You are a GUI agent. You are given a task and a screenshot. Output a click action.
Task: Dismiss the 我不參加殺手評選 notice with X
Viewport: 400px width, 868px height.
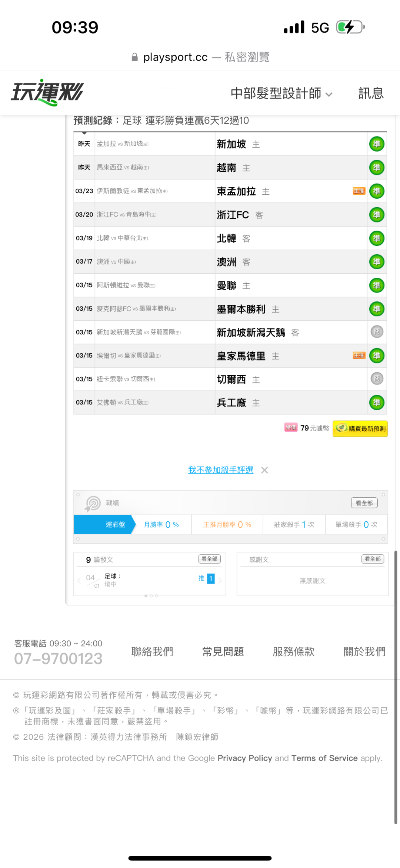click(264, 471)
